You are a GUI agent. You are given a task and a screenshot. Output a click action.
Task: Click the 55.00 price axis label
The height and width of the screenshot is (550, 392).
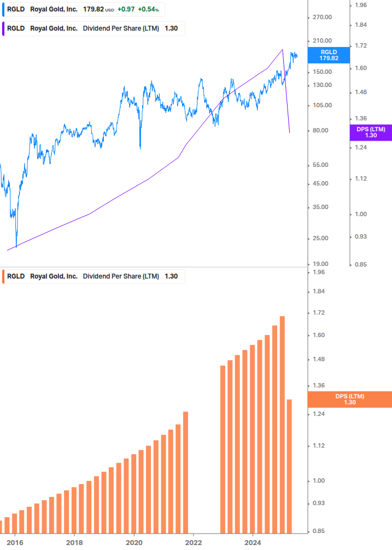pos(320,165)
